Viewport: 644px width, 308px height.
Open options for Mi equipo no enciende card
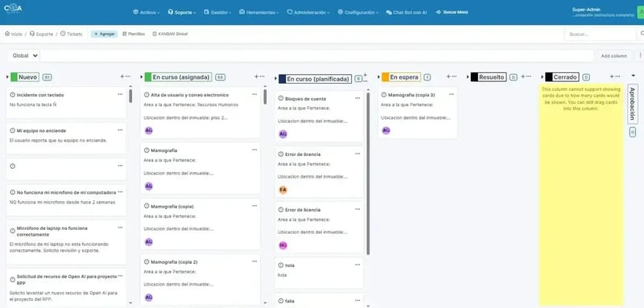[x=120, y=130]
